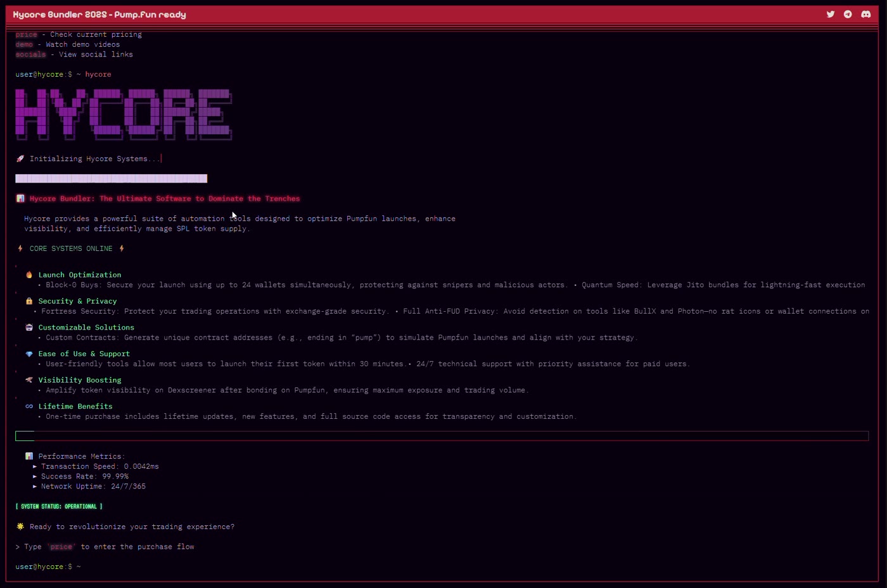
Task: Click the lock icon next to Security & Privacy
Action: [x=29, y=301]
